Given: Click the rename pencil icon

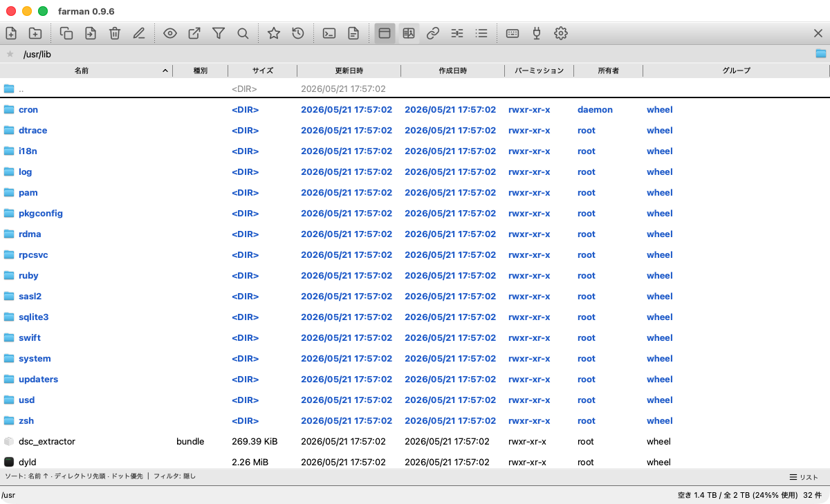Looking at the screenshot, I should pyautogui.click(x=139, y=33).
